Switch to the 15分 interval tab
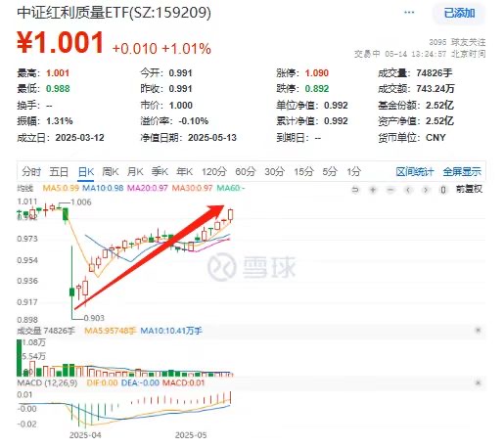 (303, 171)
